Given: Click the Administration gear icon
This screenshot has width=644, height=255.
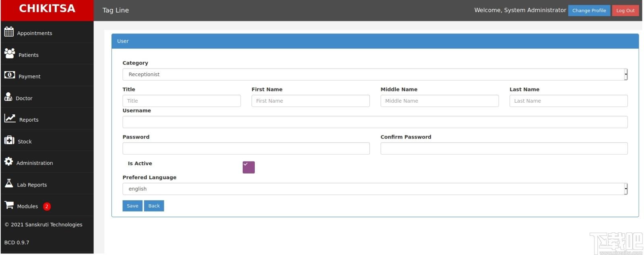Looking at the screenshot, I should [8, 162].
